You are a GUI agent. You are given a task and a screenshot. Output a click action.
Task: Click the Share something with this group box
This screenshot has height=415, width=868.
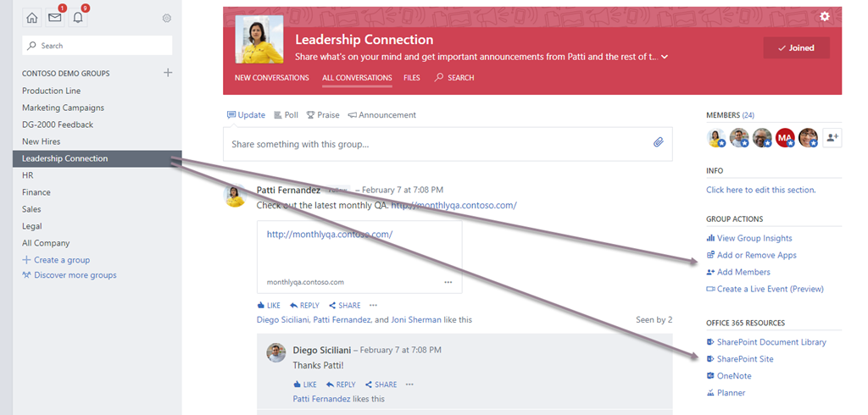coord(448,145)
